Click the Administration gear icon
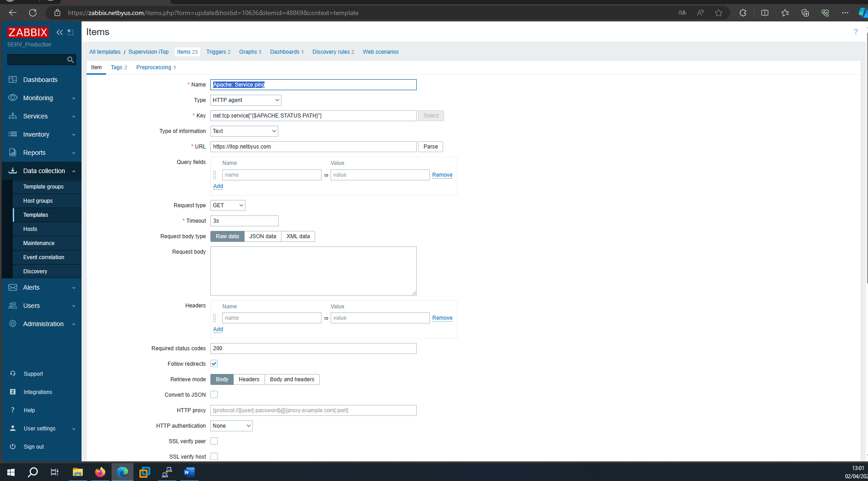The image size is (868, 481). pyautogui.click(x=13, y=324)
